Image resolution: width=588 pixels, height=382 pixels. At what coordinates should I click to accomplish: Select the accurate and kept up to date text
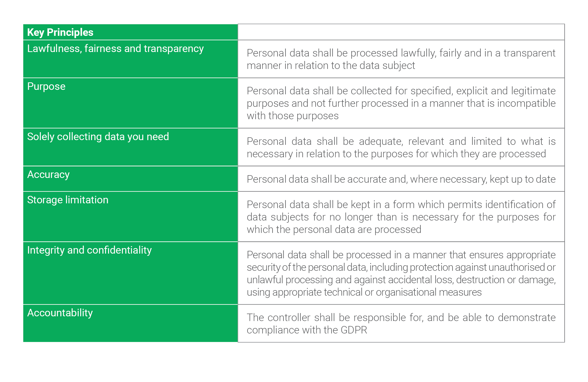[401, 179]
